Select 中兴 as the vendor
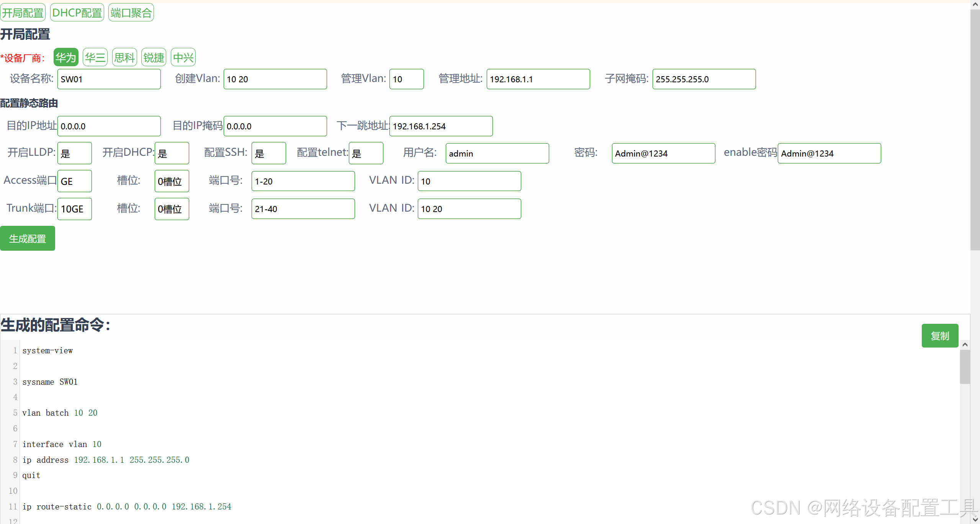 [183, 57]
